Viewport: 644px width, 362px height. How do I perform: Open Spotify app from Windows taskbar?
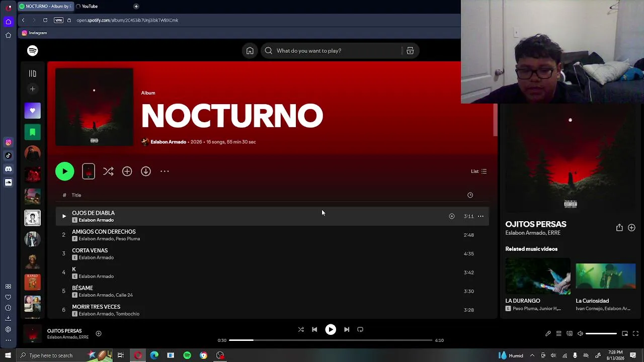click(187, 355)
